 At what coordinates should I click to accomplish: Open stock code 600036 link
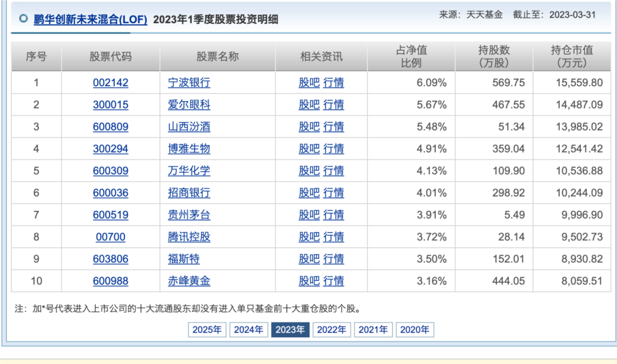111,193
